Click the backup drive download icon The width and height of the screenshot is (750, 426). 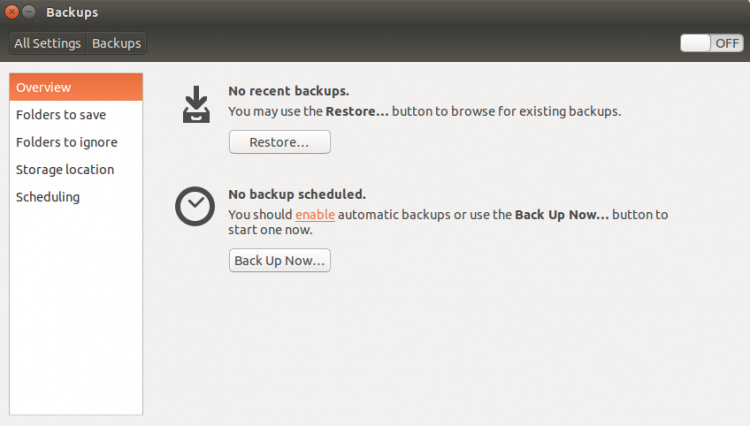point(196,105)
